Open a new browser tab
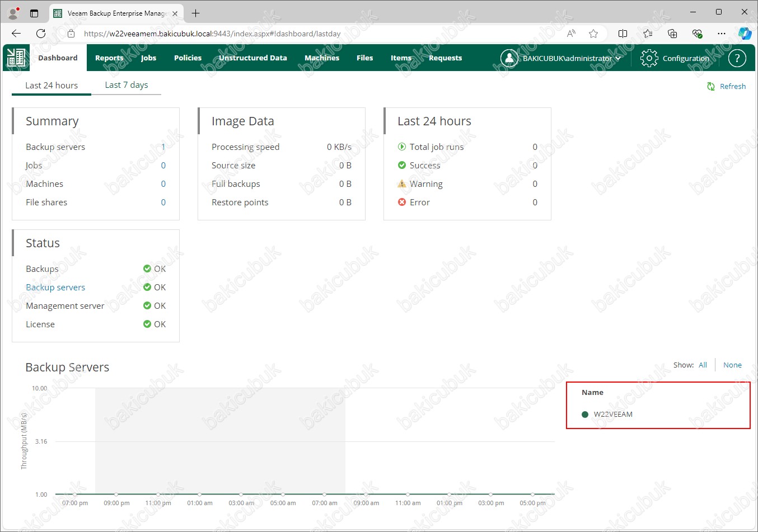758x532 pixels. (x=195, y=13)
